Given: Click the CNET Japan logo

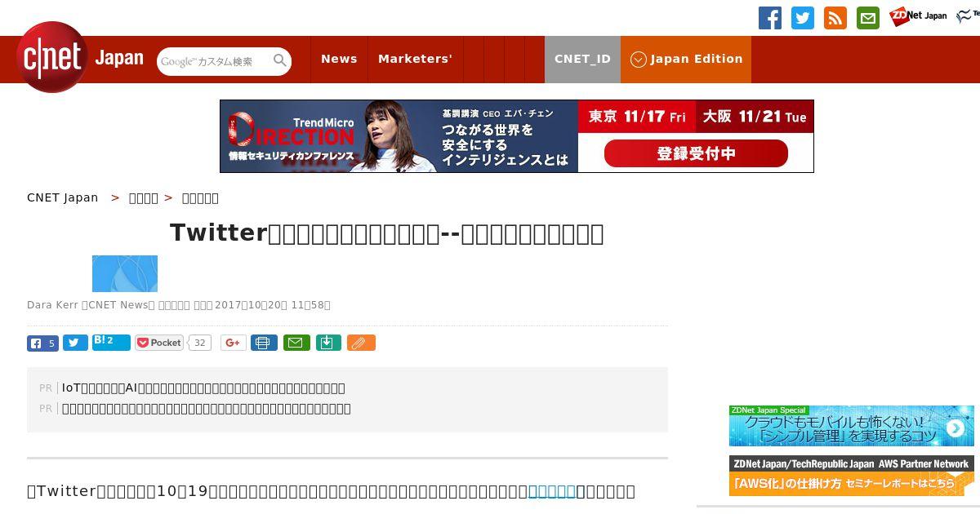Looking at the screenshot, I should pos(80,58).
